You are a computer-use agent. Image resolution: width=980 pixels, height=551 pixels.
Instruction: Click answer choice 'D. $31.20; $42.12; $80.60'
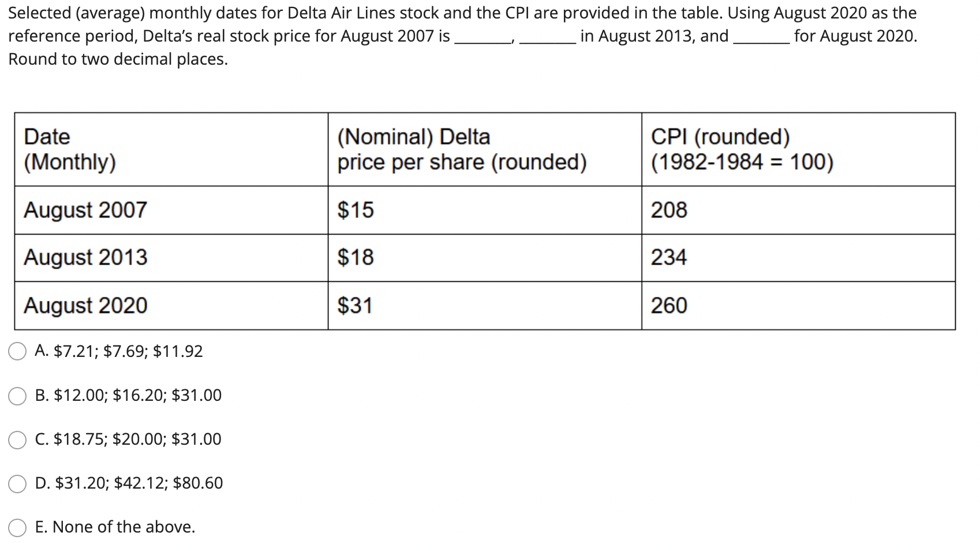[128, 484]
